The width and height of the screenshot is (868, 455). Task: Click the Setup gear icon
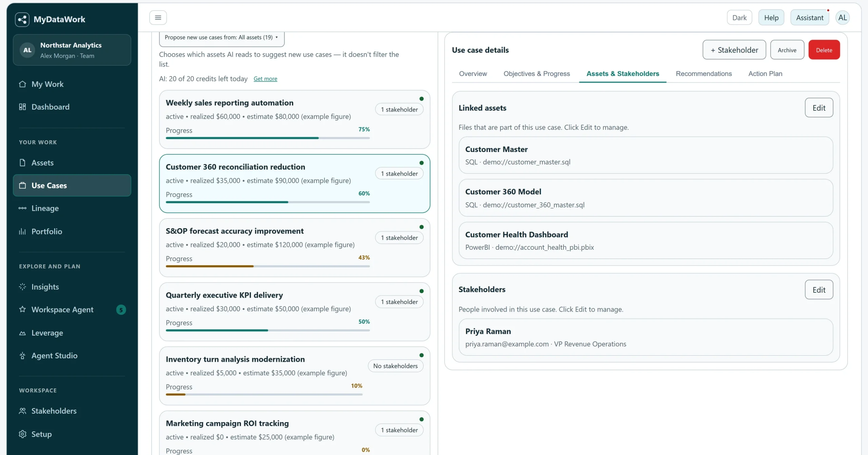coord(22,434)
